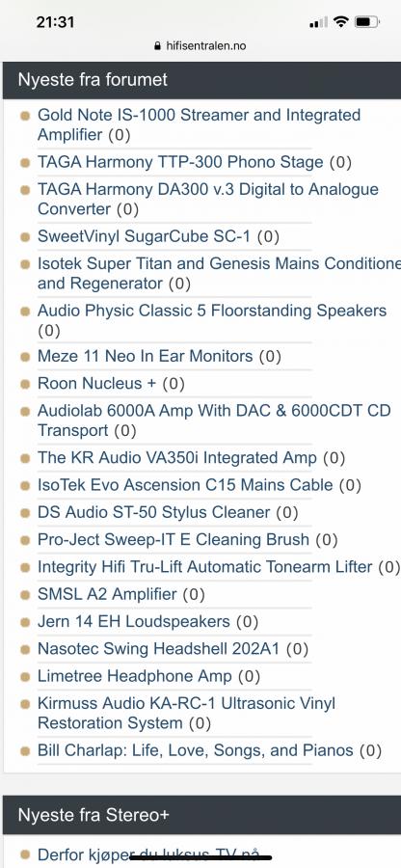The image size is (401, 868).
Task: Open SweetVinyl SugarCube SC-1 thread
Action: (144, 236)
